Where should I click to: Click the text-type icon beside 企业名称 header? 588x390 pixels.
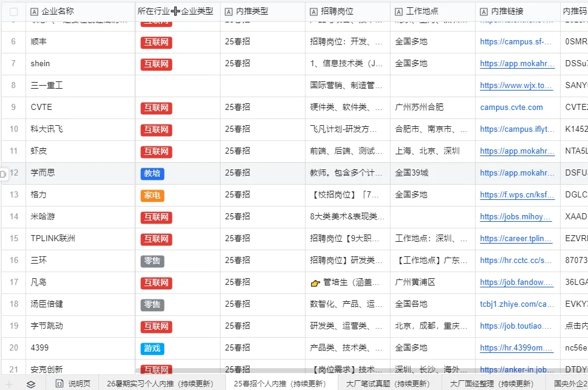click(x=34, y=12)
